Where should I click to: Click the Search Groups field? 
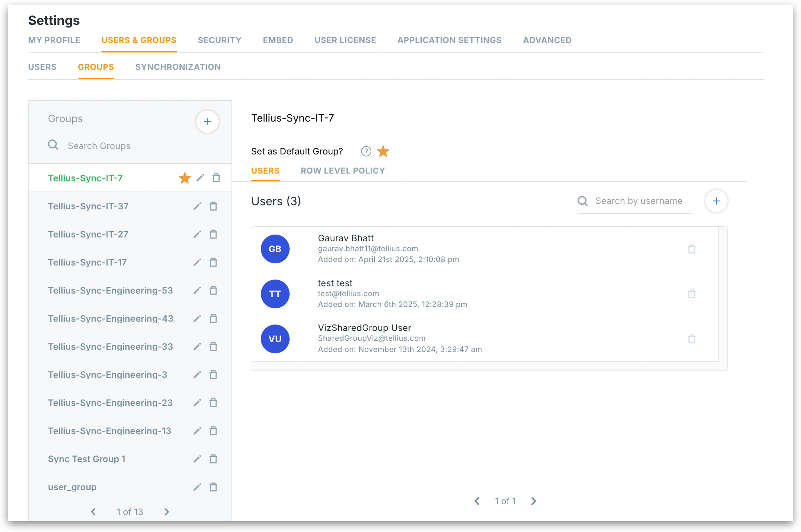pos(132,146)
